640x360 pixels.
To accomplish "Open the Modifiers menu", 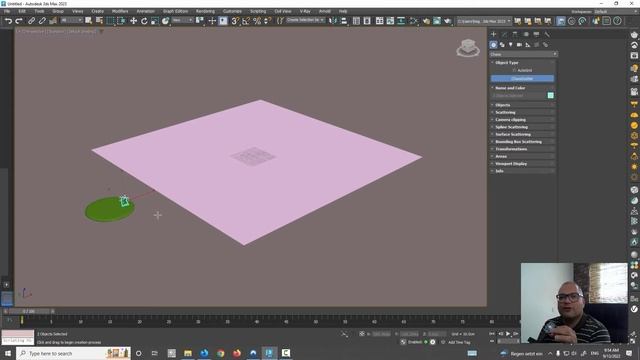I will tap(120, 11).
